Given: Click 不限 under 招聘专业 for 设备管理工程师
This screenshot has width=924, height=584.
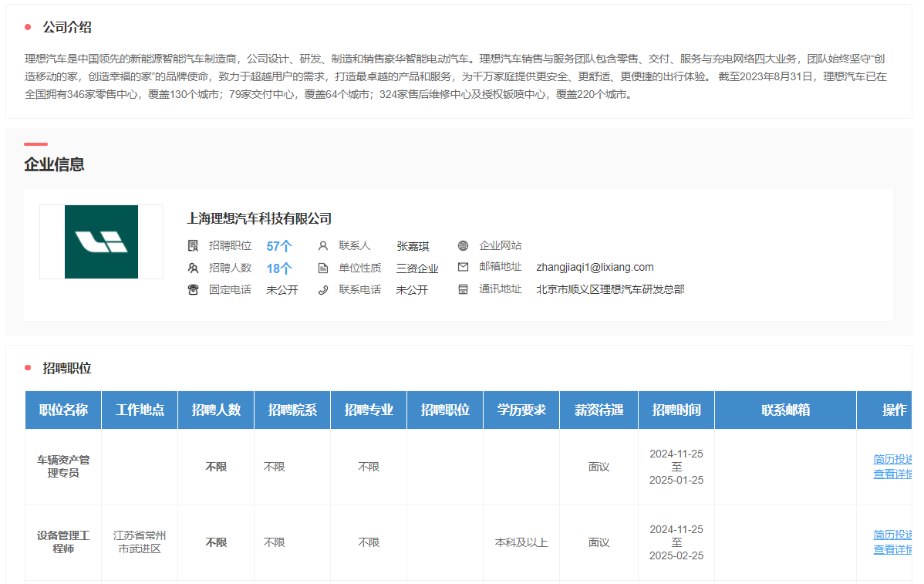Looking at the screenshot, I should tap(369, 542).
